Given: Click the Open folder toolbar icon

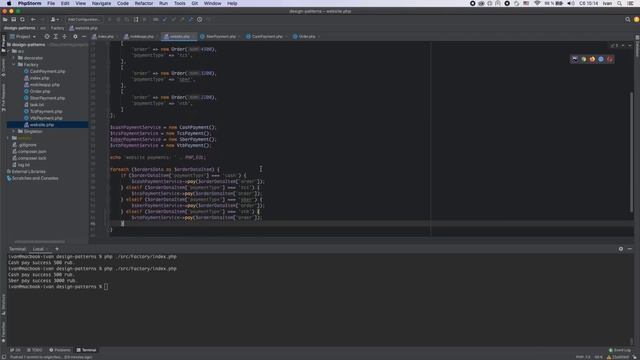Looking at the screenshot, I should pos(5,19).
